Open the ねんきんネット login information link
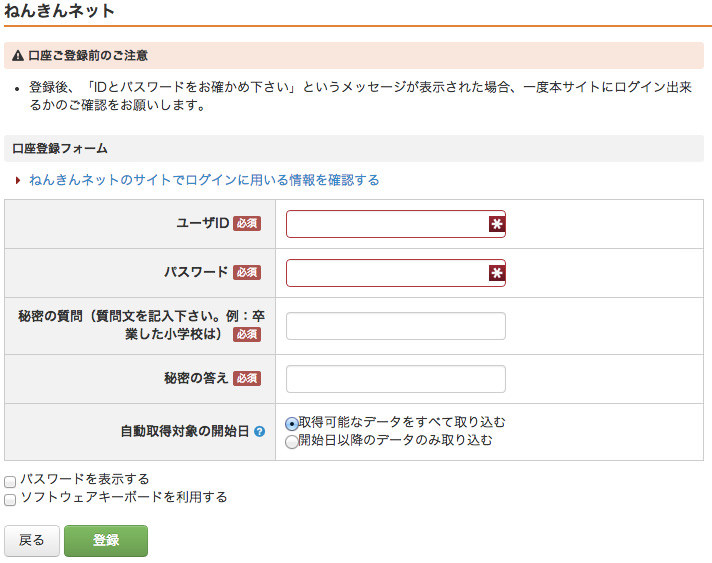712x563 pixels. pos(204,181)
